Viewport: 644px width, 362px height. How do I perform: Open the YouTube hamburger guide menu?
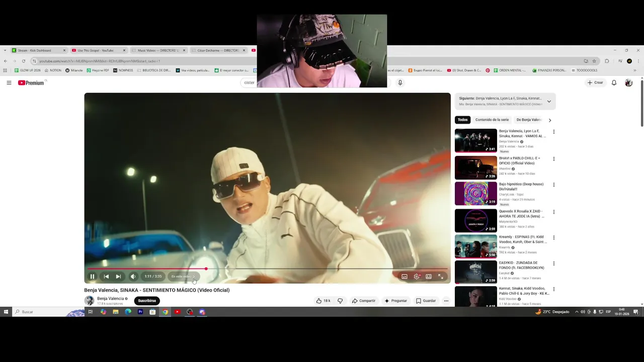pyautogui.click(x=9, y=82)
